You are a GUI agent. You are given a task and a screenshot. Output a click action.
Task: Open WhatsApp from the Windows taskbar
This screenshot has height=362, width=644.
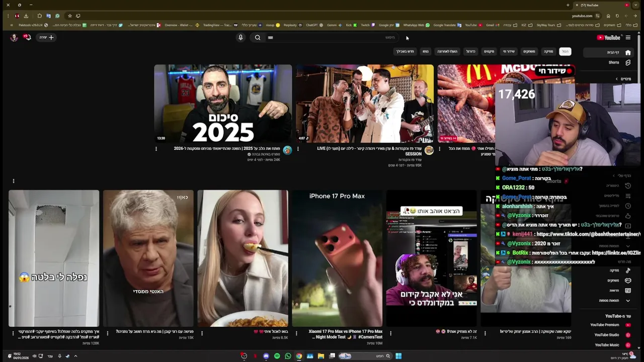click(x=288, y=356)
